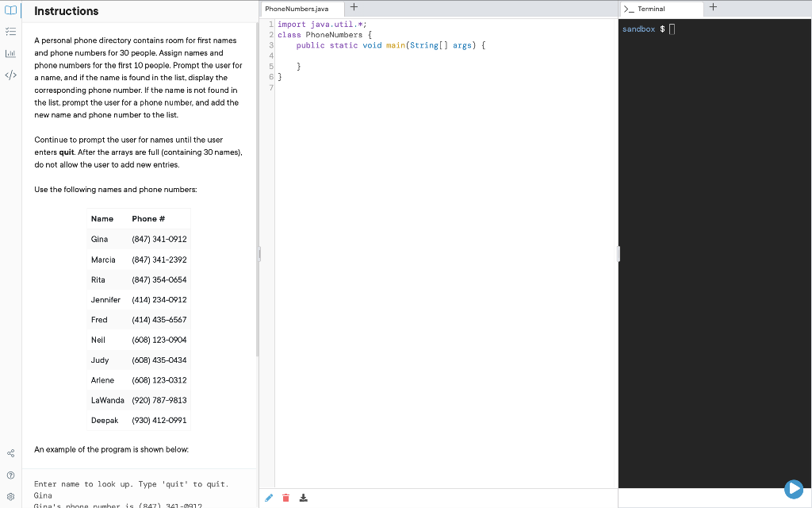Image resolution: width=812 pixels, height=508 pixels.
Task: Click the download icon below the code editor
Action: 303,497
